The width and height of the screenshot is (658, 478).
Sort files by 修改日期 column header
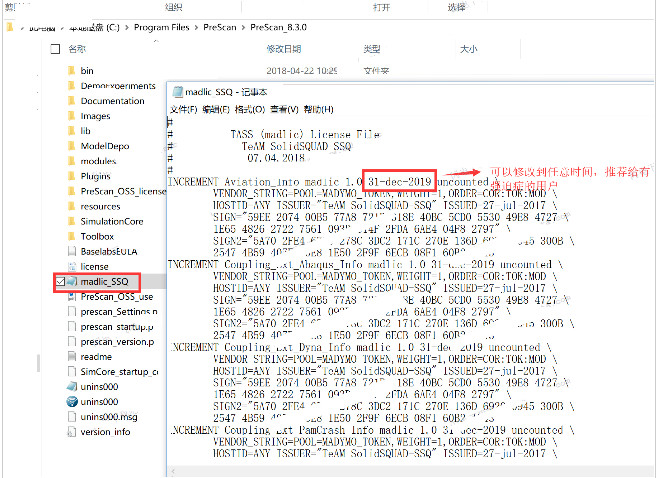coord(284,48)
